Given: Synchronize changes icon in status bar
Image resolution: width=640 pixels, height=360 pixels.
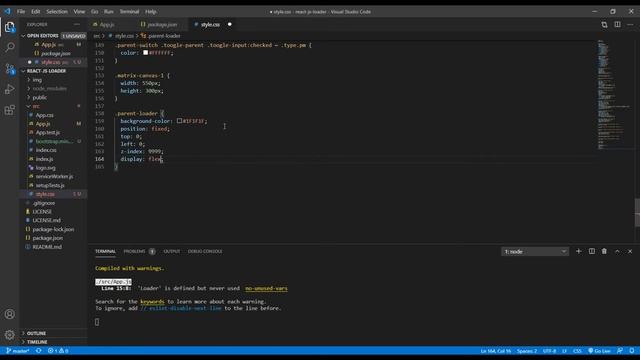Looking at the screenshot, I should 38,351.
